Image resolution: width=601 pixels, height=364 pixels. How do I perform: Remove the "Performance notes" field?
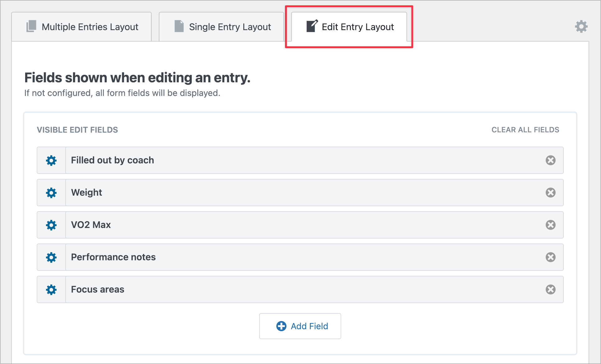[x=550, y=257]
